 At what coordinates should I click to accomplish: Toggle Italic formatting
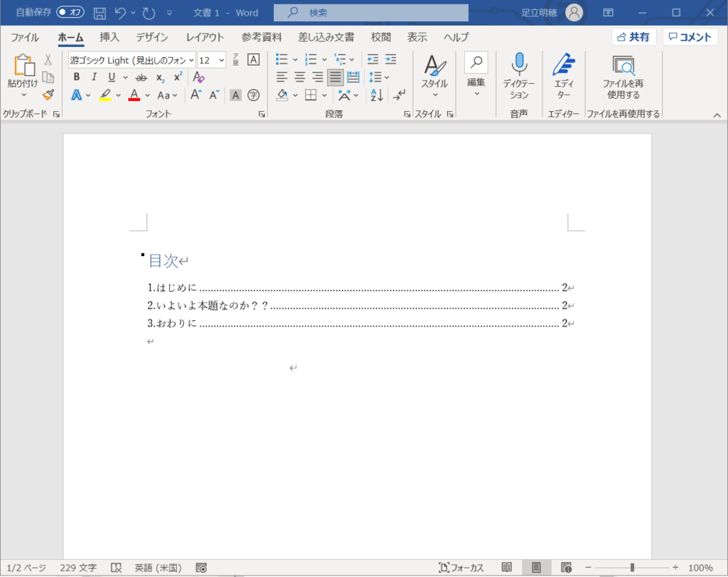coord(94,78)
